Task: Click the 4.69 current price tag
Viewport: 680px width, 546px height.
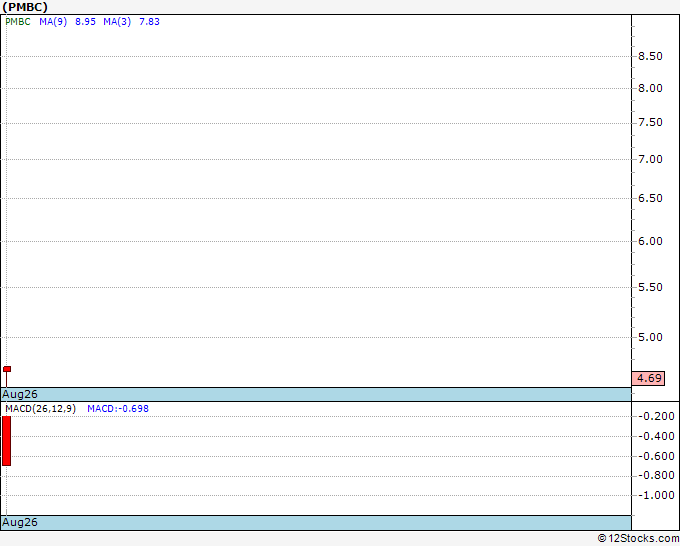Action: (648, 378)
